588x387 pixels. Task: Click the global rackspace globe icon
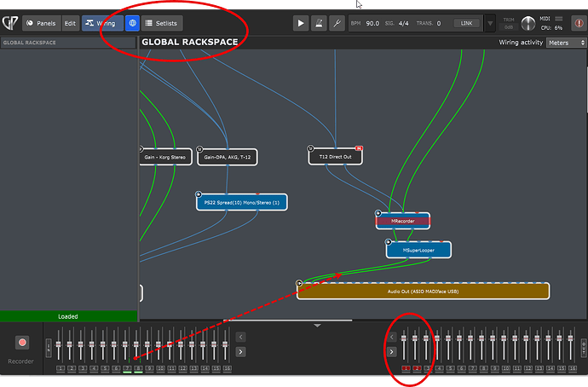click(x=132, y=23)
